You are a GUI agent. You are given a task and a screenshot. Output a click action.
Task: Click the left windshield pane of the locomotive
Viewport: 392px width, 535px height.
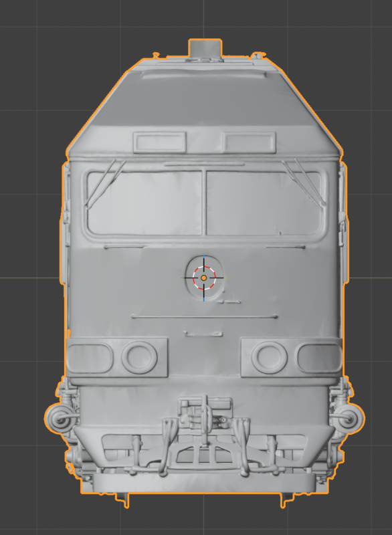click(x=144, y=203)
